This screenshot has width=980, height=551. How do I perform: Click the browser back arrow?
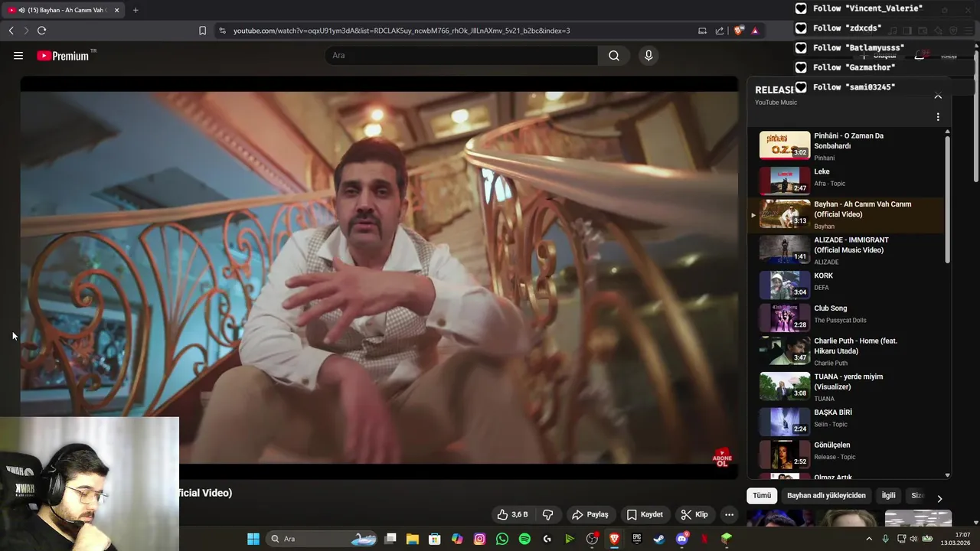(11, 31)
